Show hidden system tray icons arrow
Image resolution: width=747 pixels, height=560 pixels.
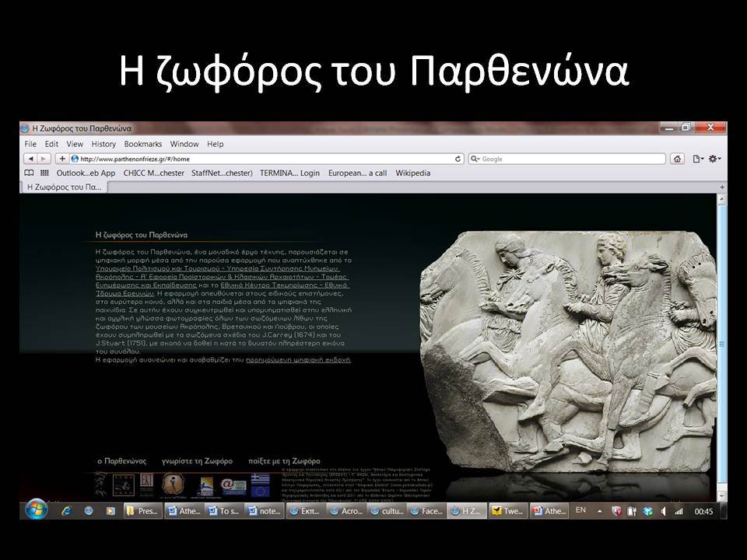(600, 512)
